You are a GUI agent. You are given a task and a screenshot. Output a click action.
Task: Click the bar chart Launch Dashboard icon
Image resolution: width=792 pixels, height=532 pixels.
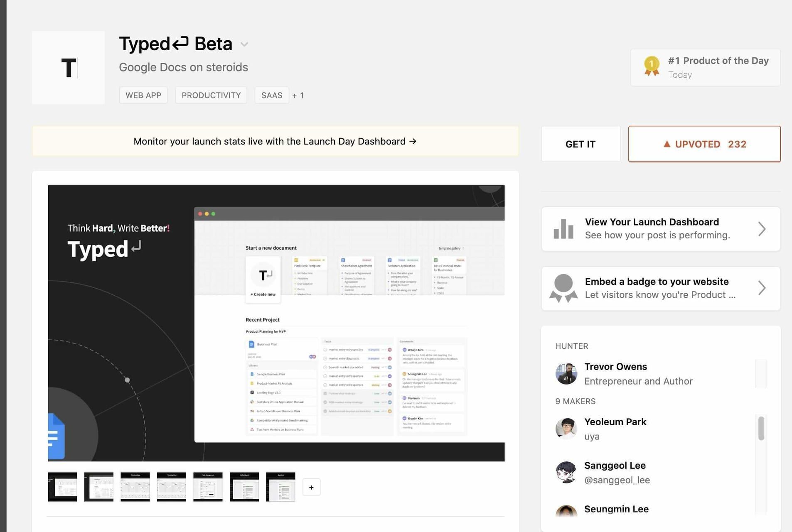(563, 229)
